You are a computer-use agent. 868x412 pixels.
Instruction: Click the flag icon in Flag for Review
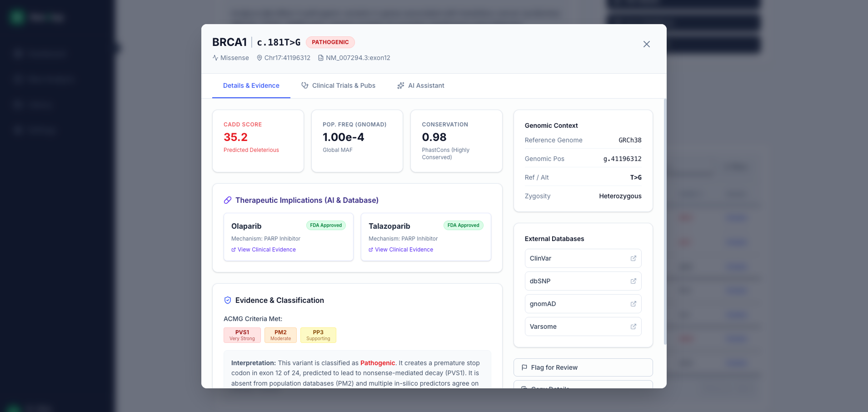524,367
